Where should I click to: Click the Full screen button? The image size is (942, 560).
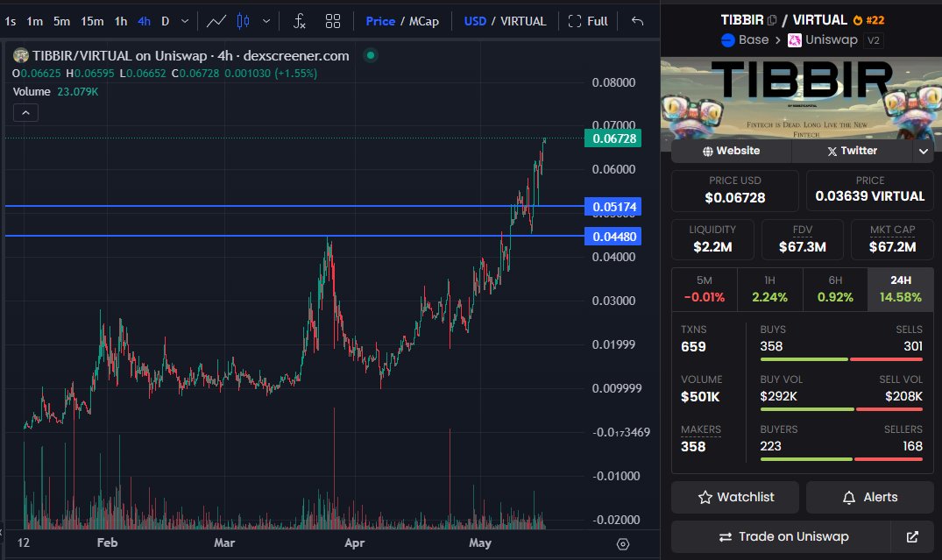coord(588,22)
